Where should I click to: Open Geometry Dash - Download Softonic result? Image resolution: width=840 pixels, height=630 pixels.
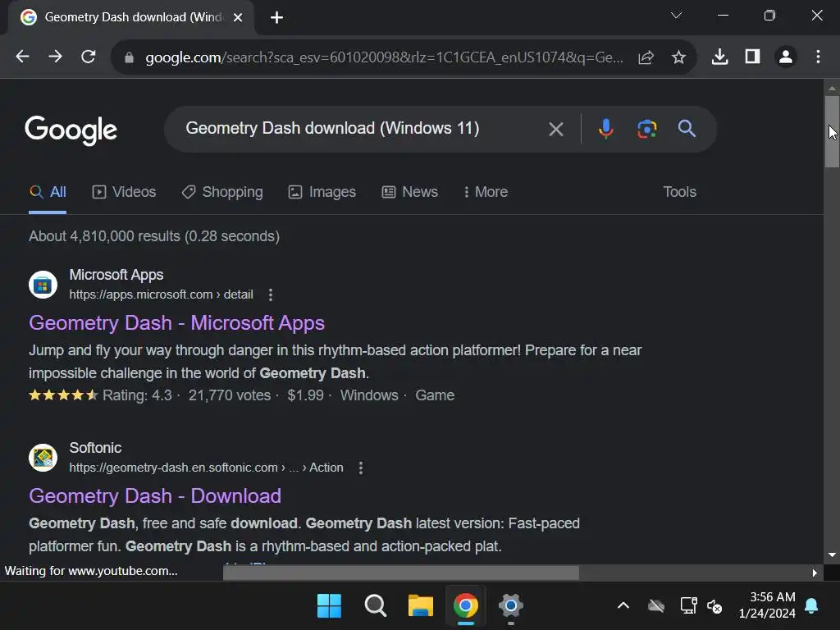[155, 496]
